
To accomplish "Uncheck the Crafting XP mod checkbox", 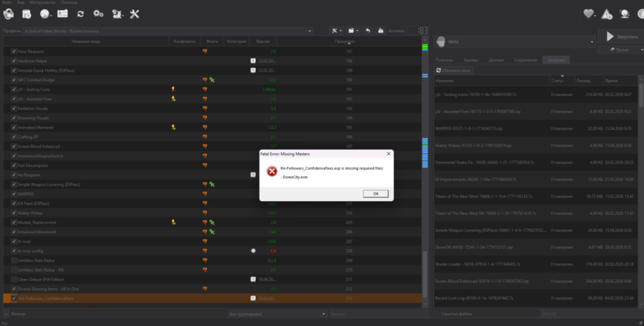I will click(x=14, y=137).
